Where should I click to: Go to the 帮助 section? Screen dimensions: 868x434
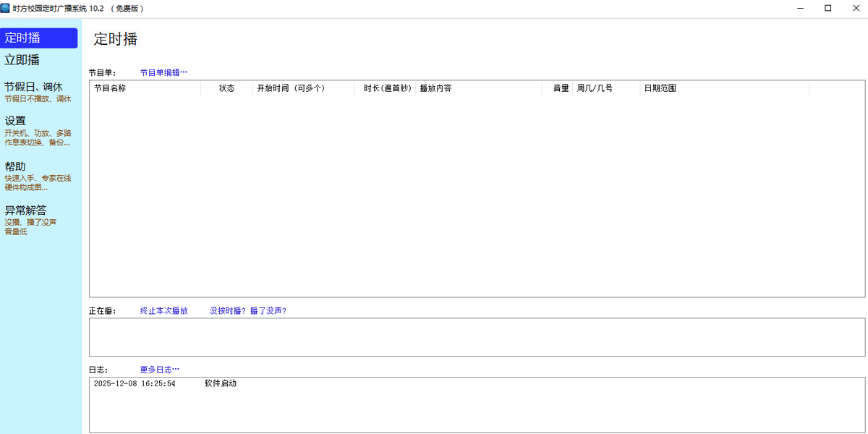coord(15,166)
